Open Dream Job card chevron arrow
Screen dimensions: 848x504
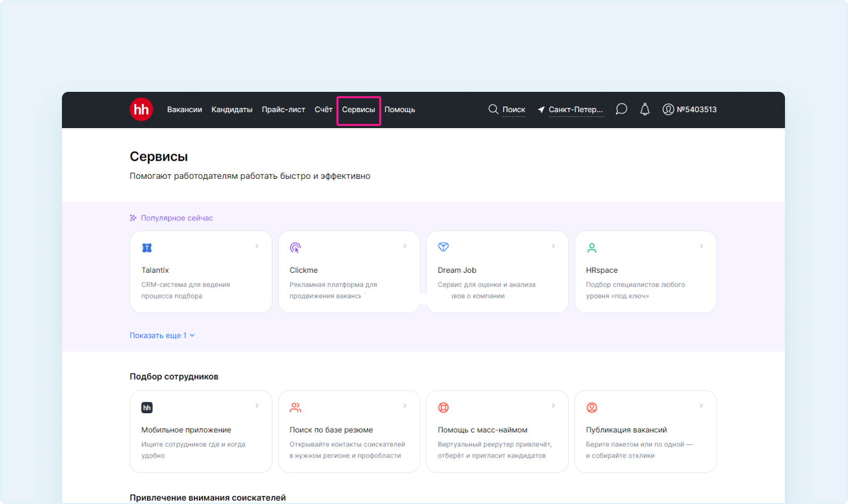click(553, 246)
